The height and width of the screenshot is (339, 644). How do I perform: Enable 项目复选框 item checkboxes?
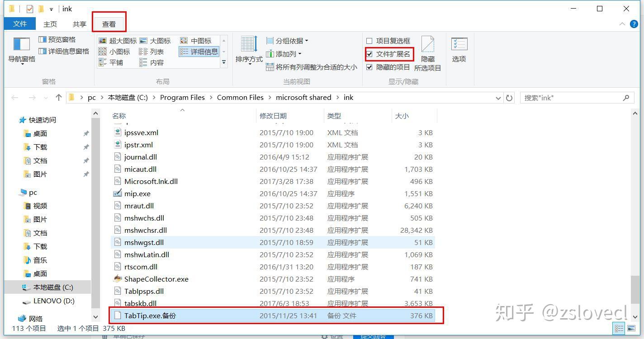(369, 40)
